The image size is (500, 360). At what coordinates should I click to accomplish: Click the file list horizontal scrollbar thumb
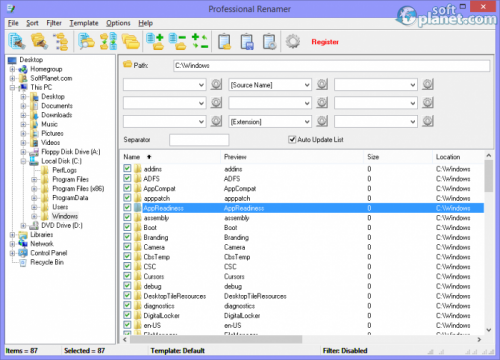(x=216, y=339)
